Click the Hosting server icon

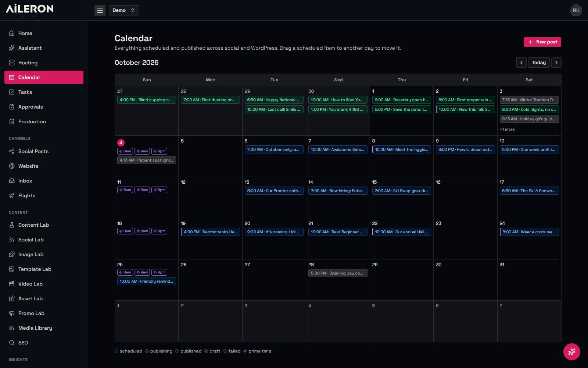pos(12,63)
